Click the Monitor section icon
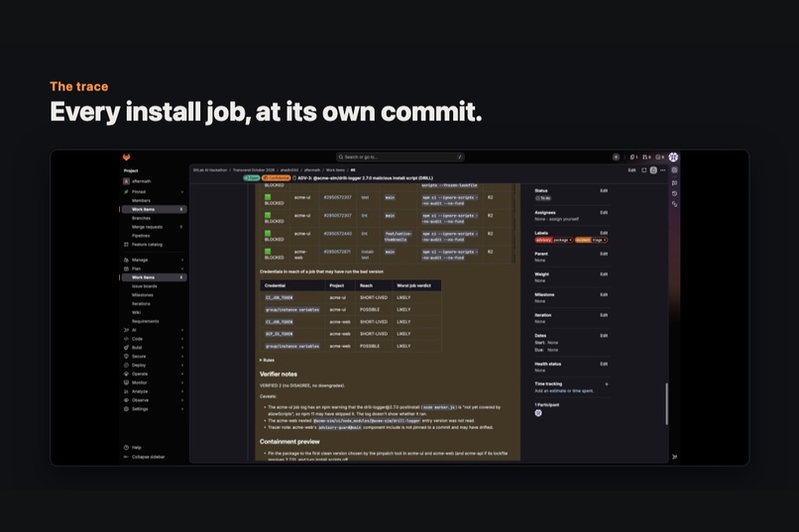 [126, 382]
